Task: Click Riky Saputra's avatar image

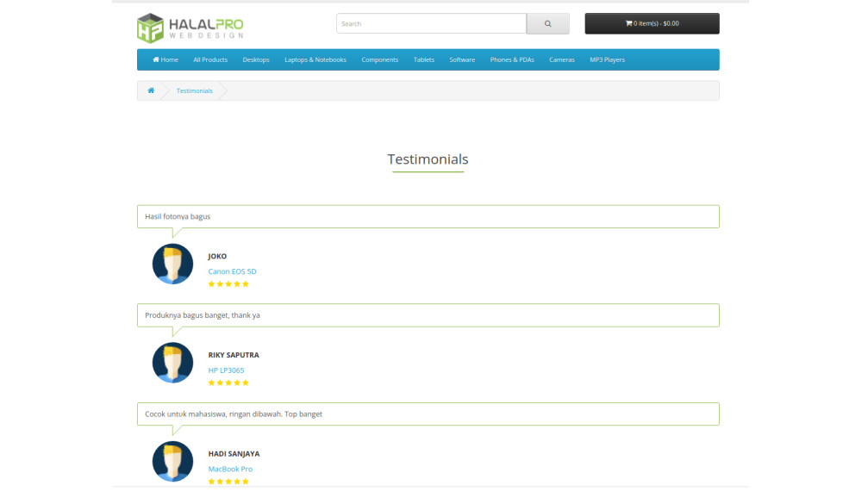Action: (172, 363)
